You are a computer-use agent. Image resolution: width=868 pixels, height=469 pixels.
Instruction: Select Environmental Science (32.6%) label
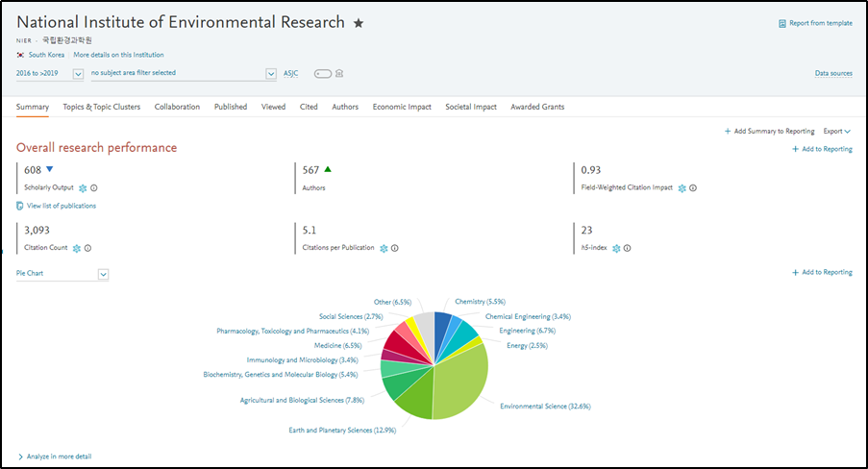pos(545,407)
